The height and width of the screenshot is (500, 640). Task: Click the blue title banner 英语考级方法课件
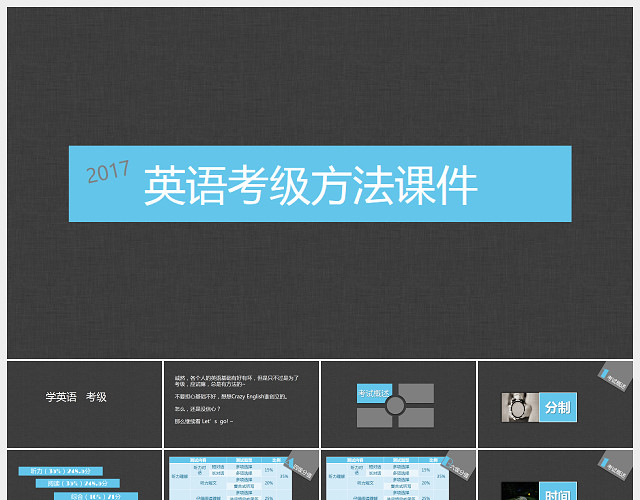pyautogui.click(x=320, y=184)
